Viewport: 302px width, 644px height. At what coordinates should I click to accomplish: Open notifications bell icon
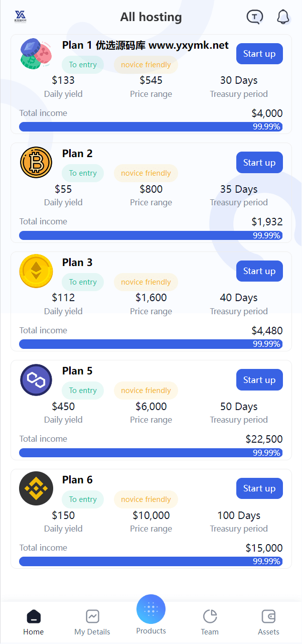coord(283,17)
